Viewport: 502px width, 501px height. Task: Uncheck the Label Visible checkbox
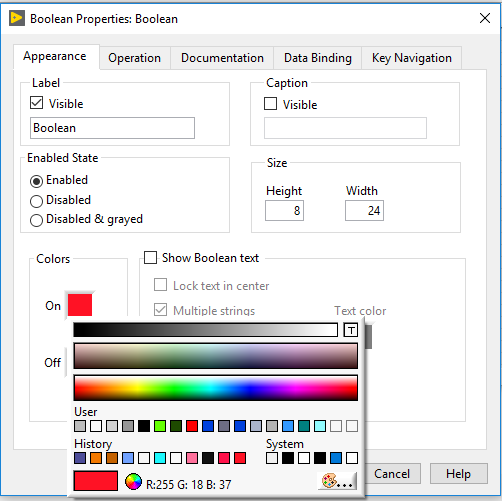37,103
